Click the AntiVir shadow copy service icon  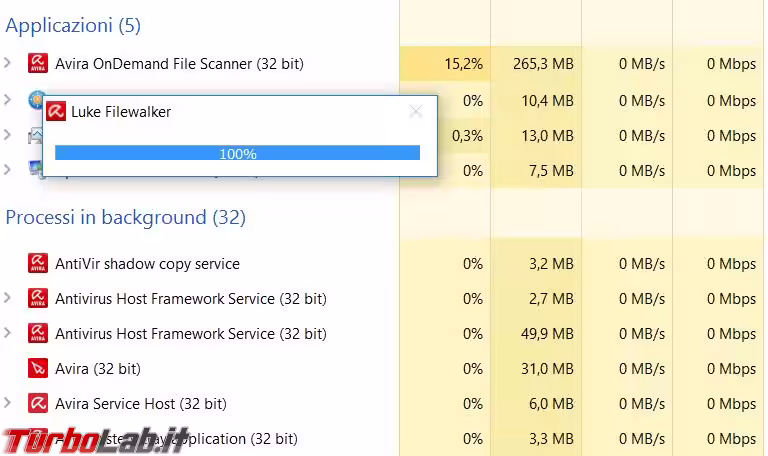(38, 264)
